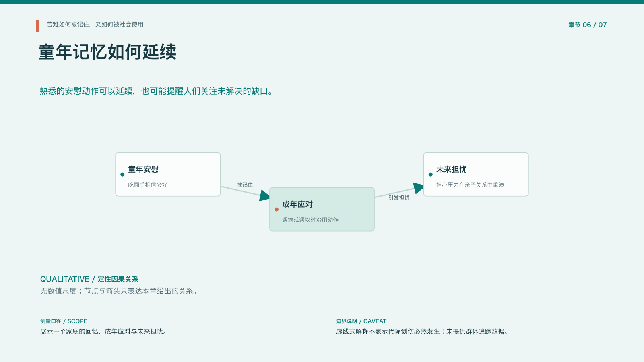The width and height of the screenshot is (644, 362).
Task: Click the 童年安慰 node card
Action: point(168,175)
